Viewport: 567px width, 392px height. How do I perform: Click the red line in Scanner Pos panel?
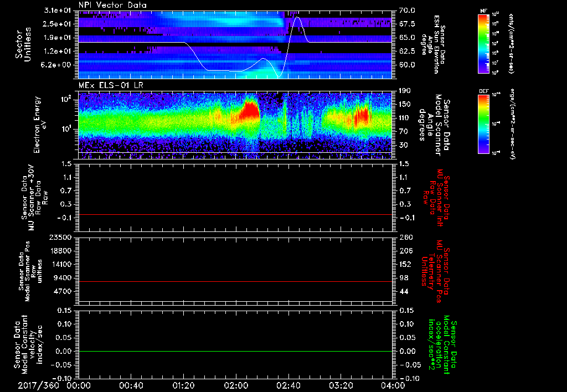[235, 281]
